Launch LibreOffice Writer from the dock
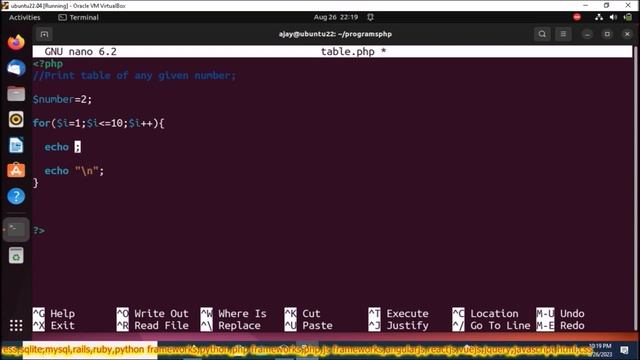The width and height of the screenshot is (640, 360). point(16,145)
